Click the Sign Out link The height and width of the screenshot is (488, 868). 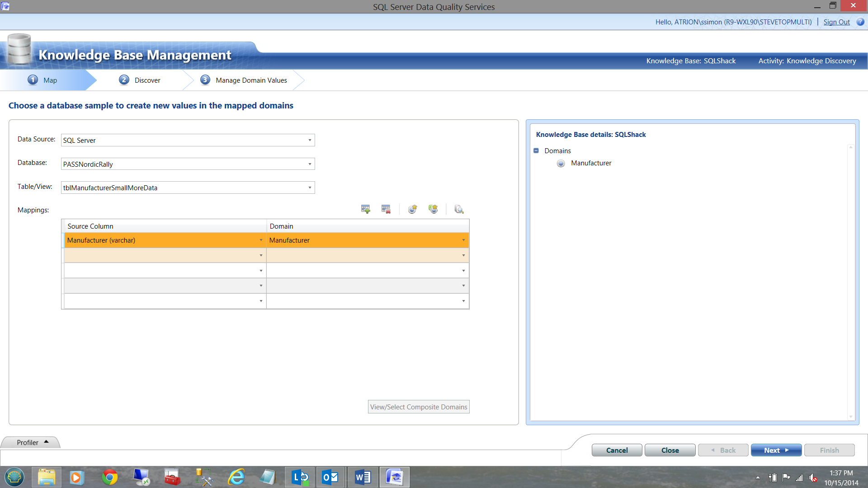click(x=836, y=22)
